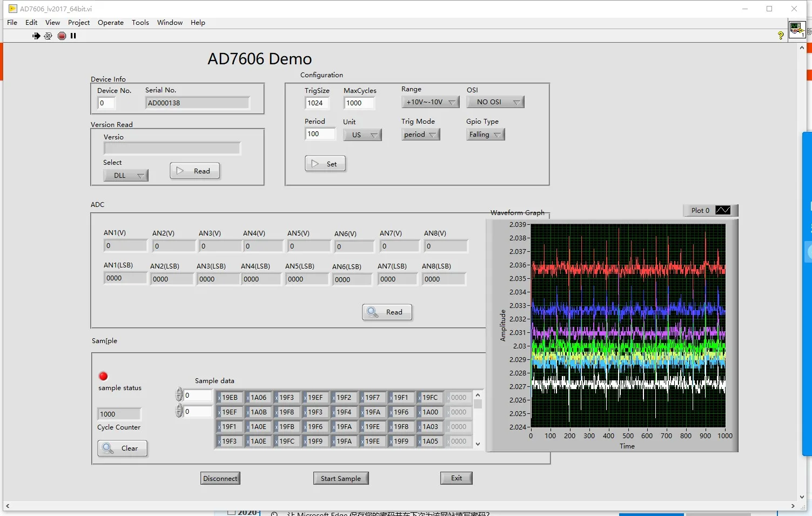Click the magnifier icon on the ADC Read button
The width and height of the screenshot is (812, 516).
pyautogui.click(x=372, y=312)
